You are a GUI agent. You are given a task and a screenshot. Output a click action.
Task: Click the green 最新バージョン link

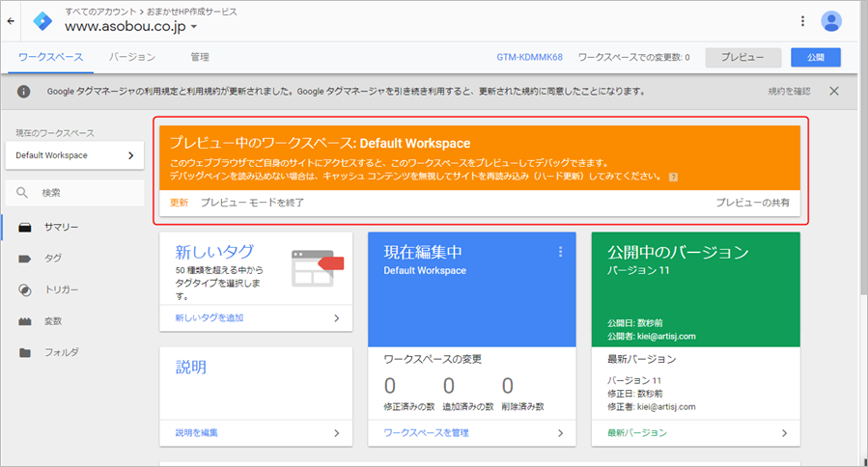(636, 432)
